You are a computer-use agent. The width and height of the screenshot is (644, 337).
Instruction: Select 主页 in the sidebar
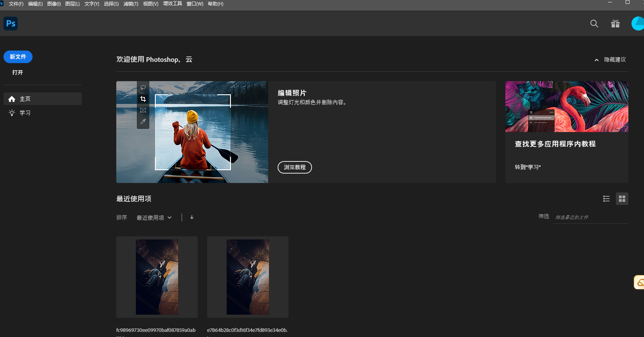coord(43,99)
